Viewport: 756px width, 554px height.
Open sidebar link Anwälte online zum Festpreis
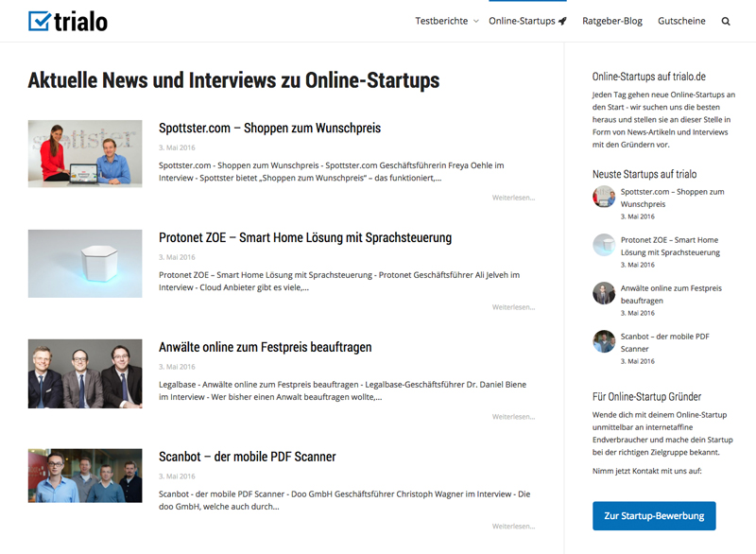pos(671,294)
